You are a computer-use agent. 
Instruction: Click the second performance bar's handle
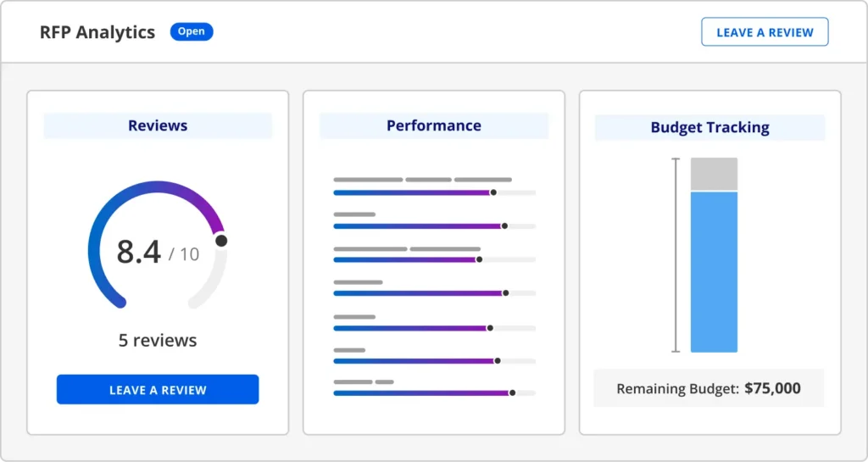click(504, 226)
